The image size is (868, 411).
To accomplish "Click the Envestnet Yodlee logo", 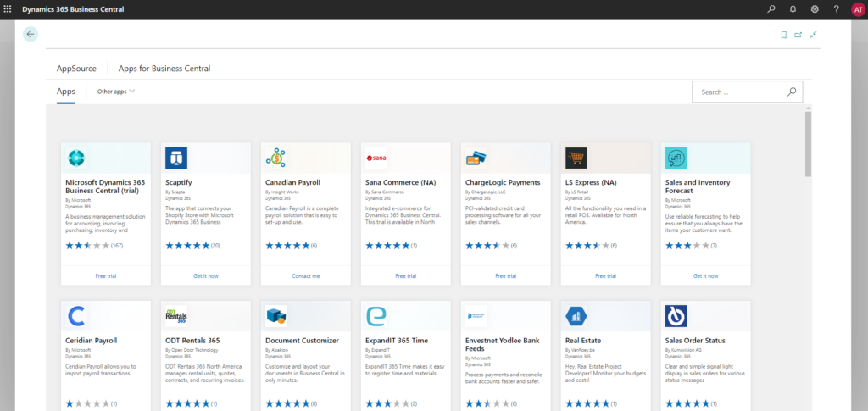I will click(476, 316).
